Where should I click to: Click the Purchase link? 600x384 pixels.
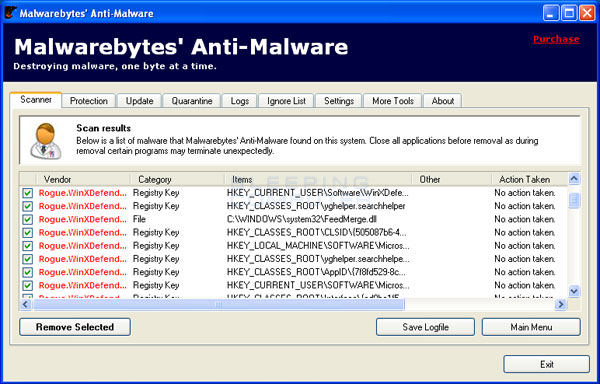(556, 39)
